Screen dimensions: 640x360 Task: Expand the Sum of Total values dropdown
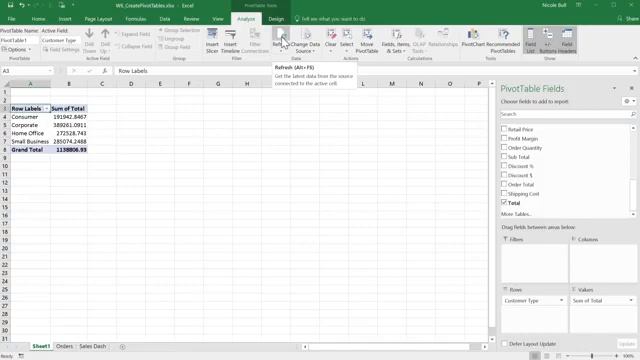coord(631,300)
